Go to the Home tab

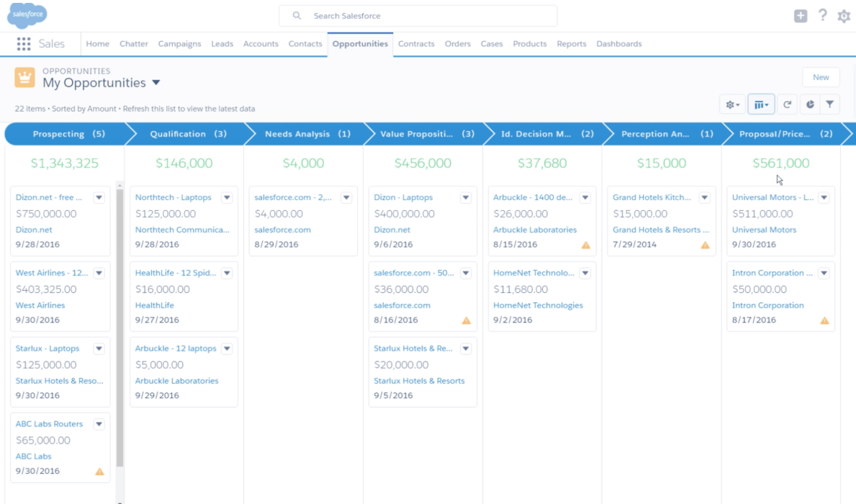click(98, 44)
